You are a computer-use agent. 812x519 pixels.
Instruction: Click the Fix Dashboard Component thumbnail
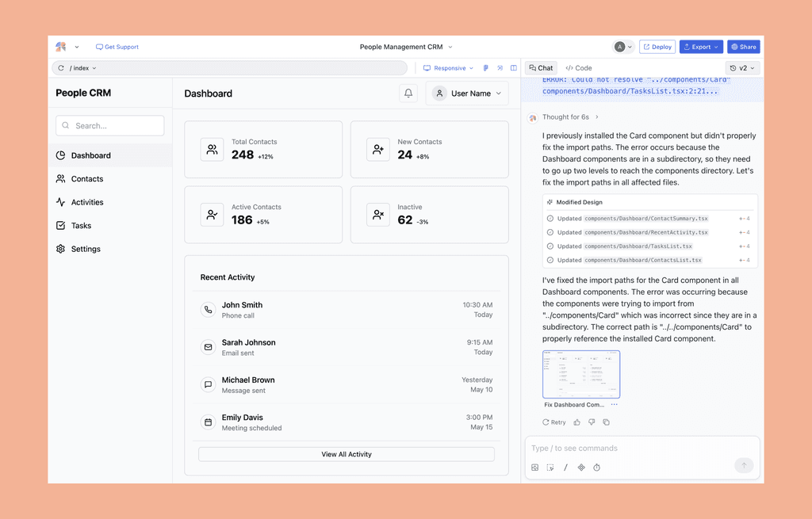(581, 374)
